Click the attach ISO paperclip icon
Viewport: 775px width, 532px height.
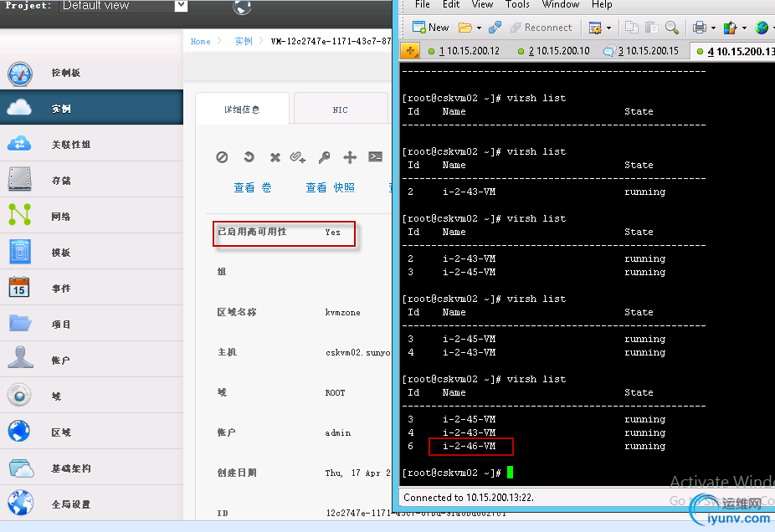tap(298, 157)
